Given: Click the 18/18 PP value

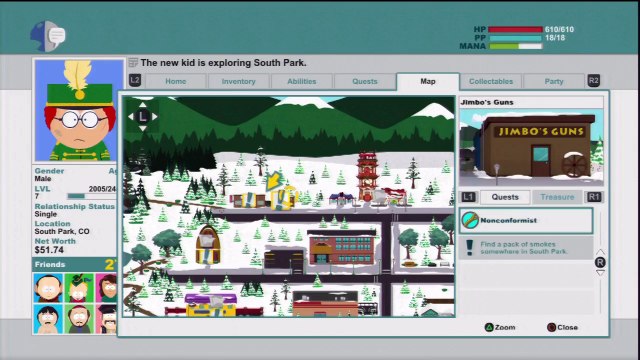Looking at the screenshot, I should pos(555,38).
